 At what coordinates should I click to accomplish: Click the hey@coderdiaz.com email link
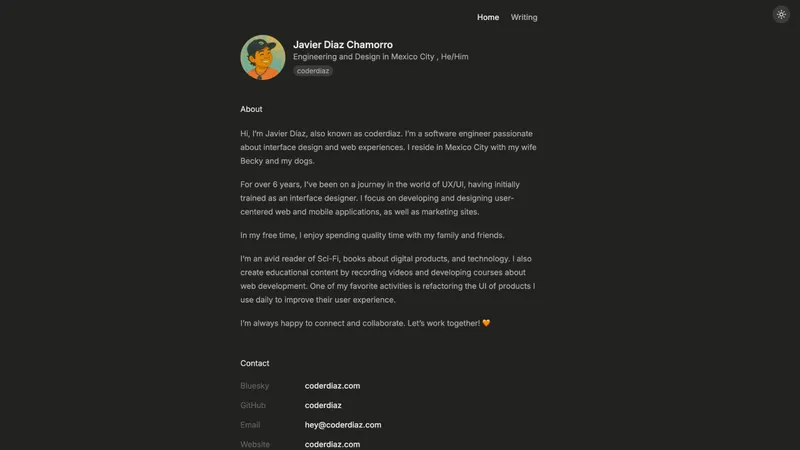pos(343,425)
